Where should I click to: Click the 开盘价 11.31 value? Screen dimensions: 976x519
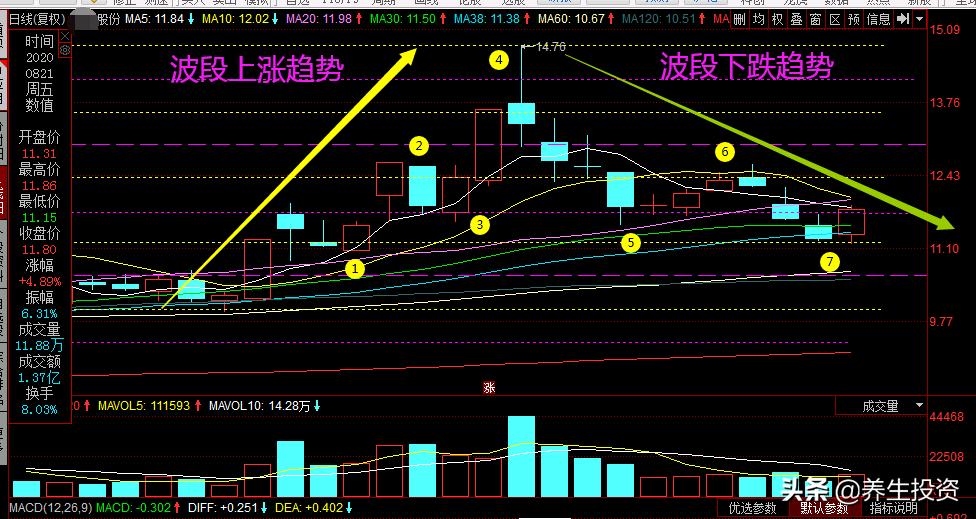tap(39, 154)
